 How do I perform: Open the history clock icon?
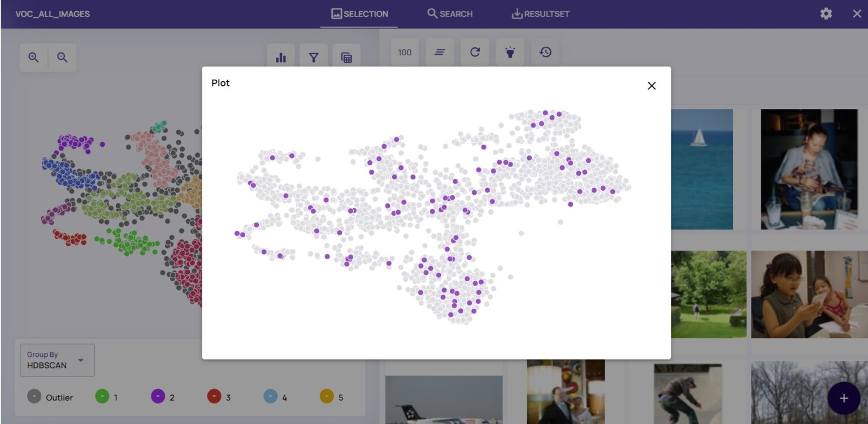[x=545, y=53]
